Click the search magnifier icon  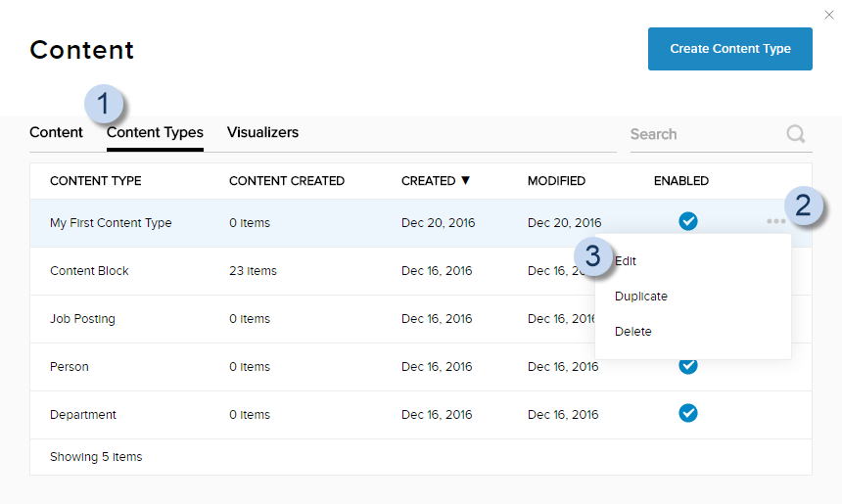pos(796,134)
